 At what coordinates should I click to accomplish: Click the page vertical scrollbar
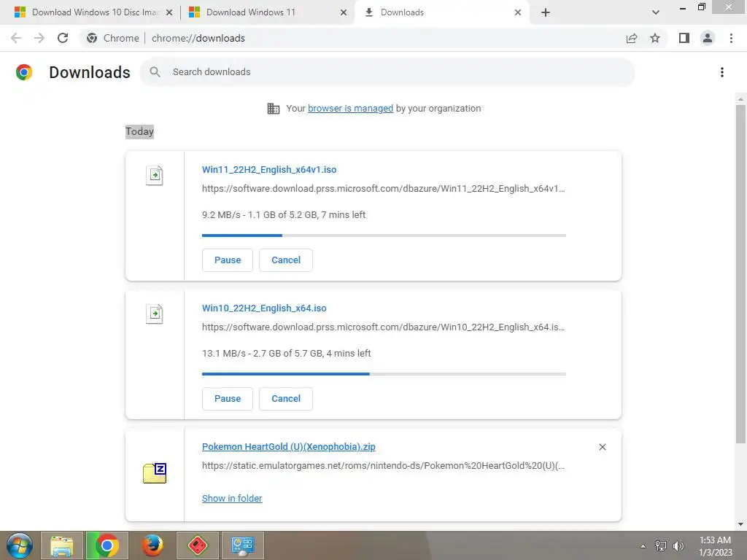tap(740, 274)
